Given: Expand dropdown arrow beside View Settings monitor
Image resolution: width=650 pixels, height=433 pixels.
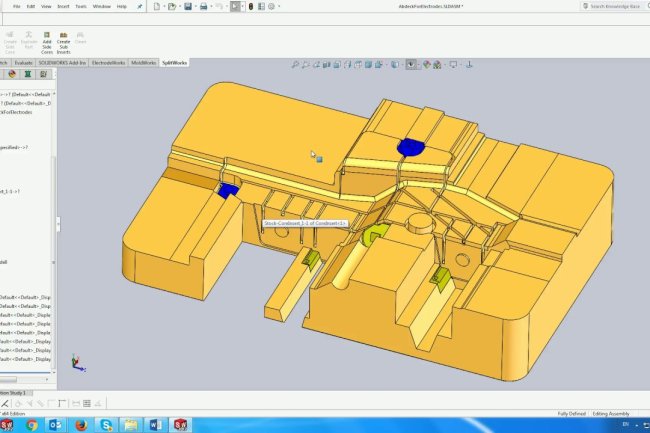Looking at the screenshot, I should tap(460, 65).
